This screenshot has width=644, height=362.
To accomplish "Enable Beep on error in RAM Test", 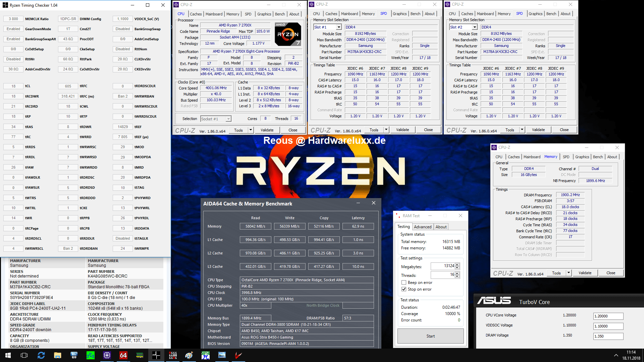I will coord(404,283).
